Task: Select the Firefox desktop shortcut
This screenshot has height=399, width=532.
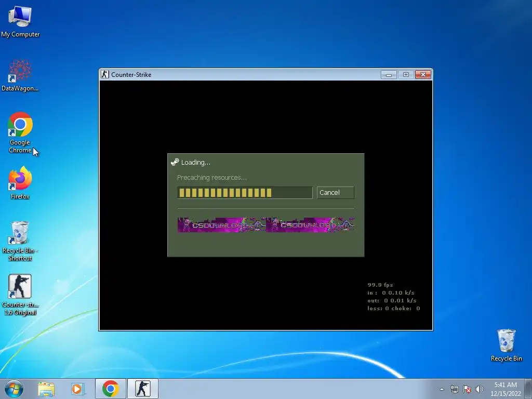Action: click(x=20, y=183)
